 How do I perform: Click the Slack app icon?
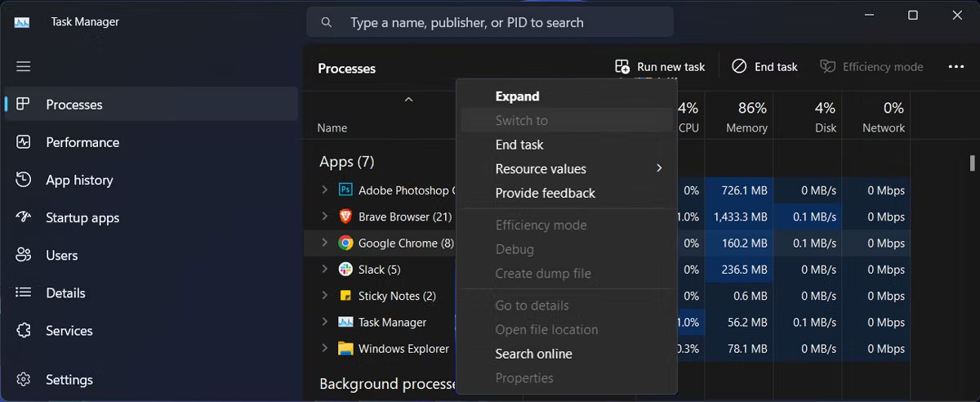tap(345, 269)
